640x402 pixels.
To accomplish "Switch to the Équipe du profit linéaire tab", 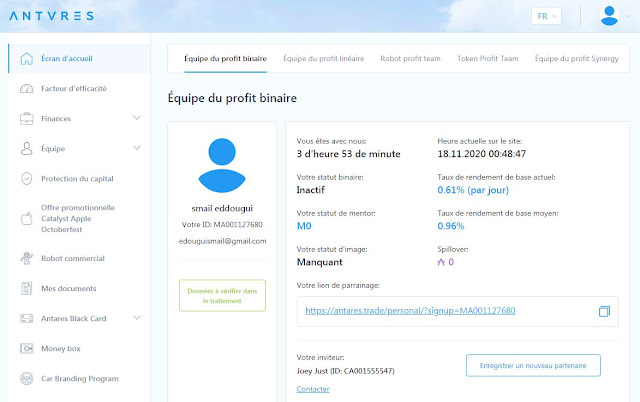I will (x=324, y=58).
